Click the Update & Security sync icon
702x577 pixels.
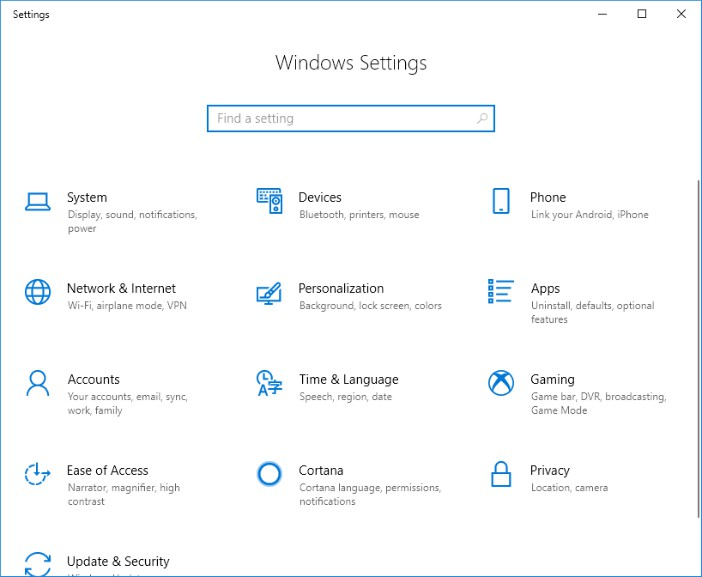(38, 564)
